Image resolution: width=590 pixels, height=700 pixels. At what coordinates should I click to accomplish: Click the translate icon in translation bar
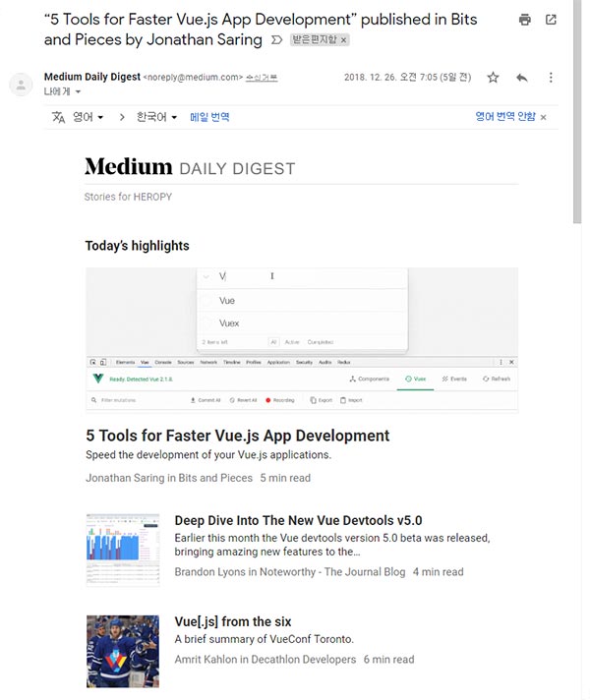coord(59,117)
